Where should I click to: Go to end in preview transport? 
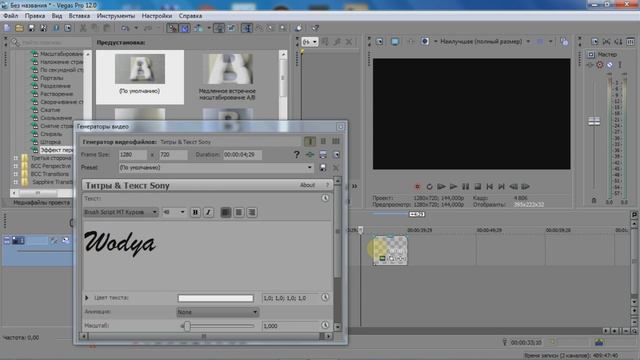pos(501,187)
